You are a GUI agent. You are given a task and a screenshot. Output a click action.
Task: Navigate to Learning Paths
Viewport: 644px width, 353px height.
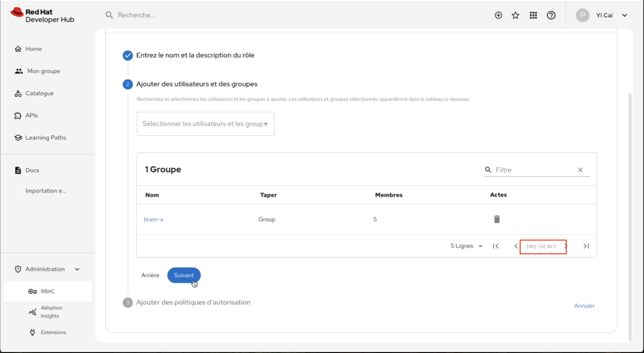(46, 138)
